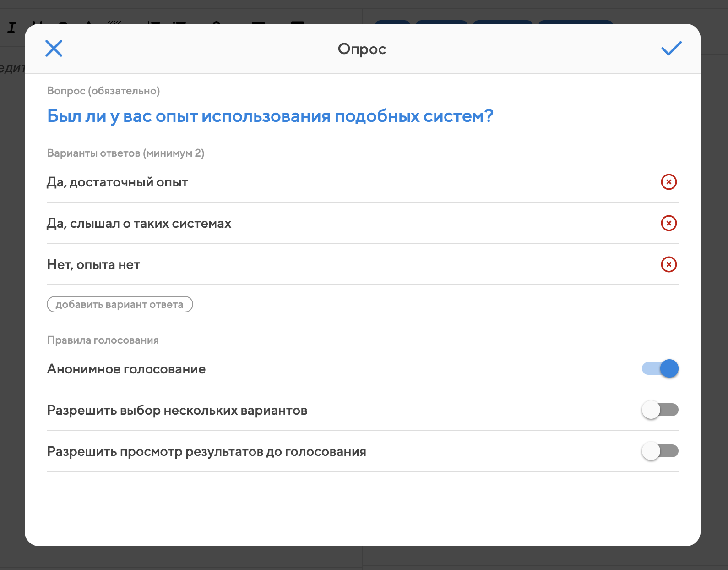Click the 'Анонимное голосование' label text
The height and width of the screenshot is (570, 728).
[126, 369]
